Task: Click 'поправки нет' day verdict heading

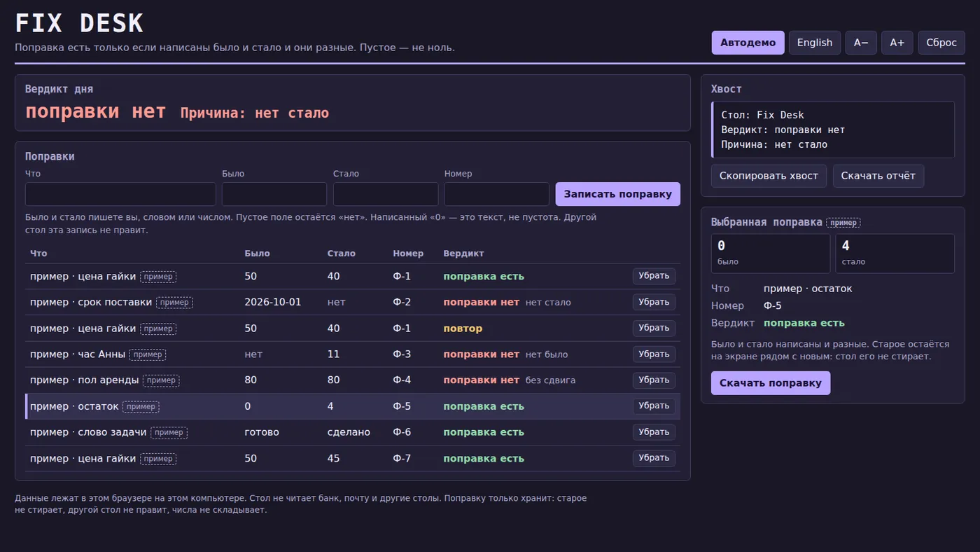Action: (x=96, y=111)
